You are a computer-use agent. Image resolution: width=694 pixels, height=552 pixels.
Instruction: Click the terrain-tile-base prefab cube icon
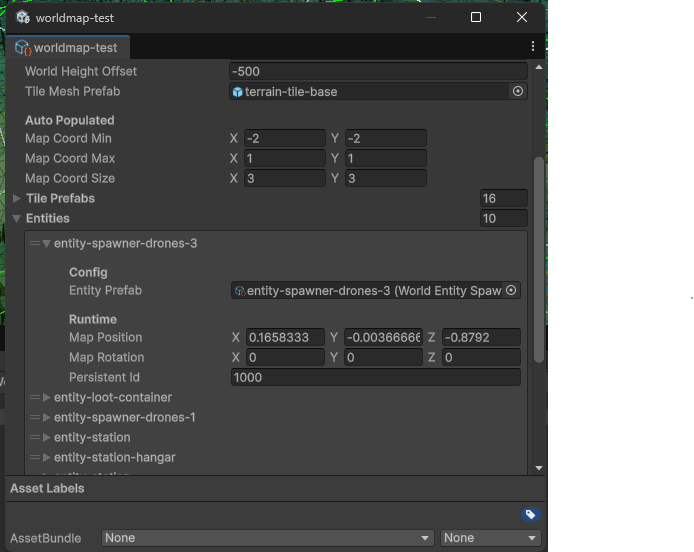(237, 92)
